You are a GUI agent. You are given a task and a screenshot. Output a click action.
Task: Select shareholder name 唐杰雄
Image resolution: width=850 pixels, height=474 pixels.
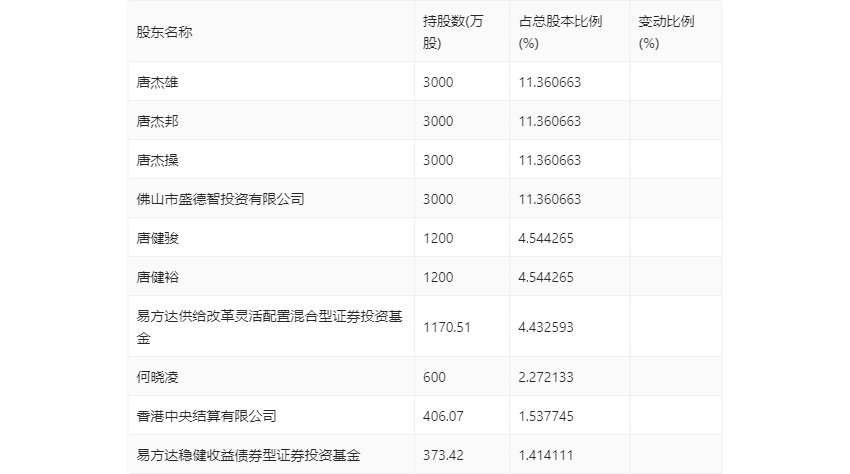click(x=157, y=82)
